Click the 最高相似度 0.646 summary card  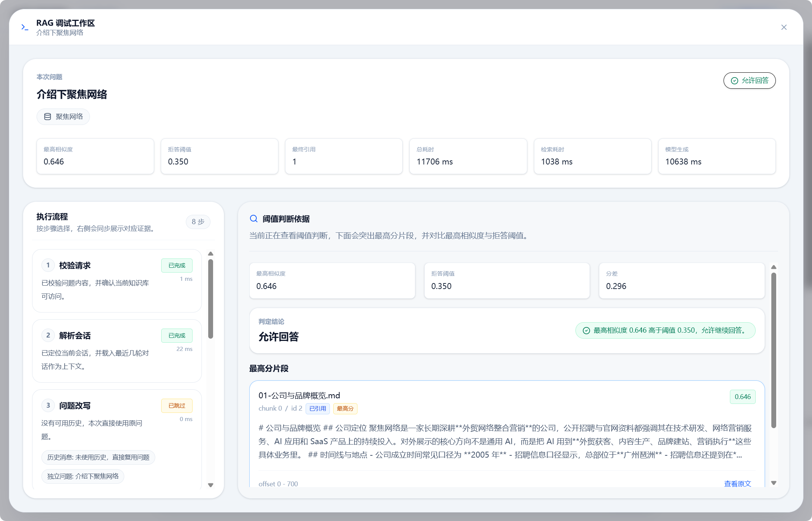[95, 156]
